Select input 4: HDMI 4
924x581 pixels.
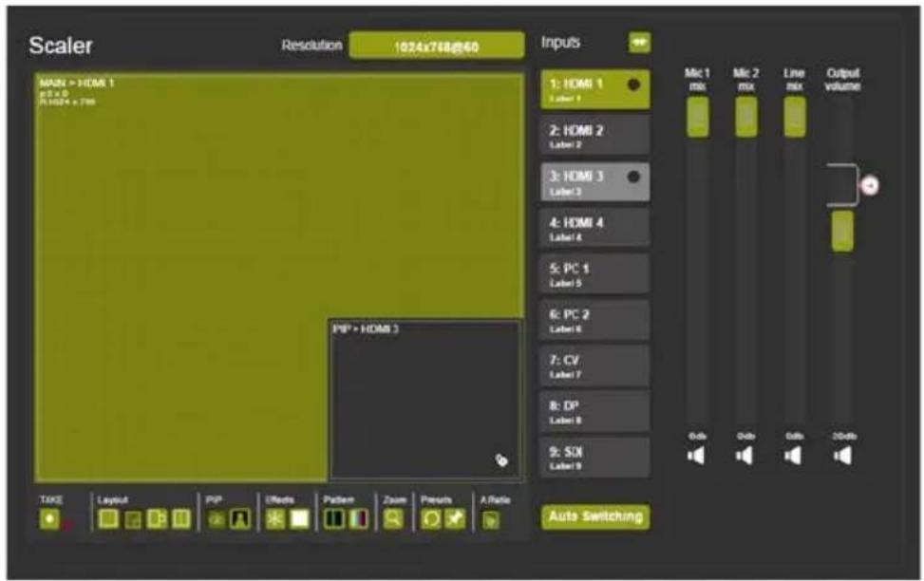[x=595, y=228]
